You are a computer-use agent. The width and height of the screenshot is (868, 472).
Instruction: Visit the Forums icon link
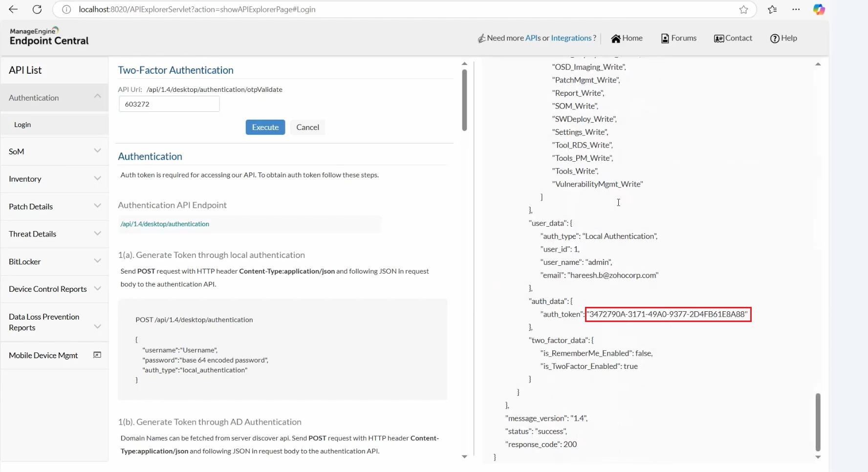665,39
